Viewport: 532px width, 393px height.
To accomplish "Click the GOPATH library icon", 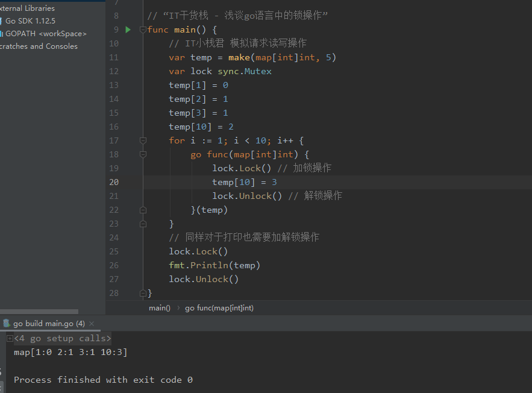I will 2,34.
